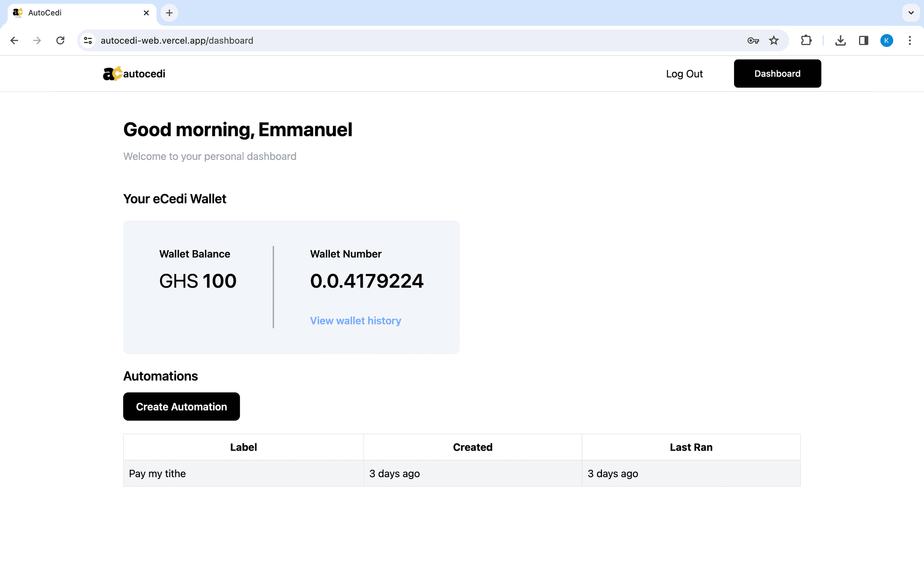Click the browser back arrow
The image size is (924, 578).
14,41
